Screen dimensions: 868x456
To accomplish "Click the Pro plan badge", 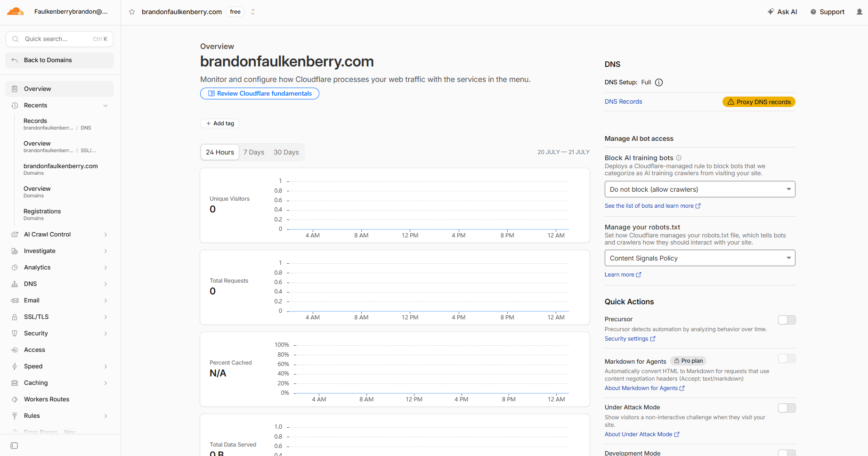I will click(x=688, y=361).
